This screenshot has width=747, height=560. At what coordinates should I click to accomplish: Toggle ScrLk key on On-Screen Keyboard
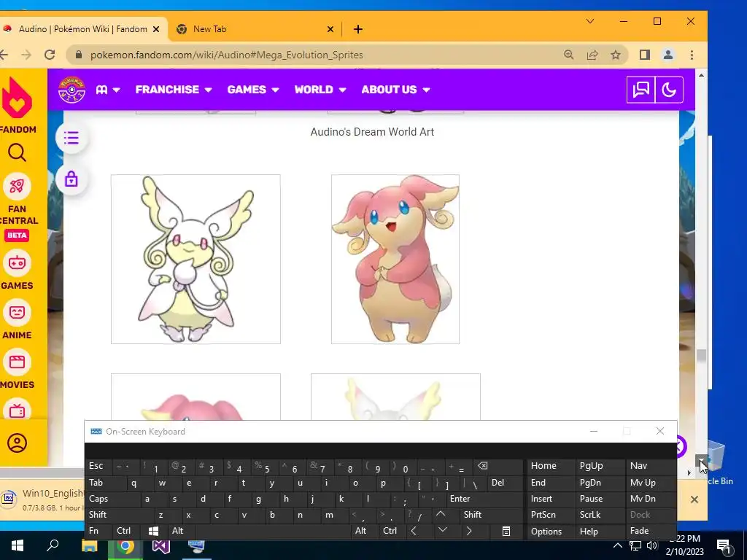(600, 515)
